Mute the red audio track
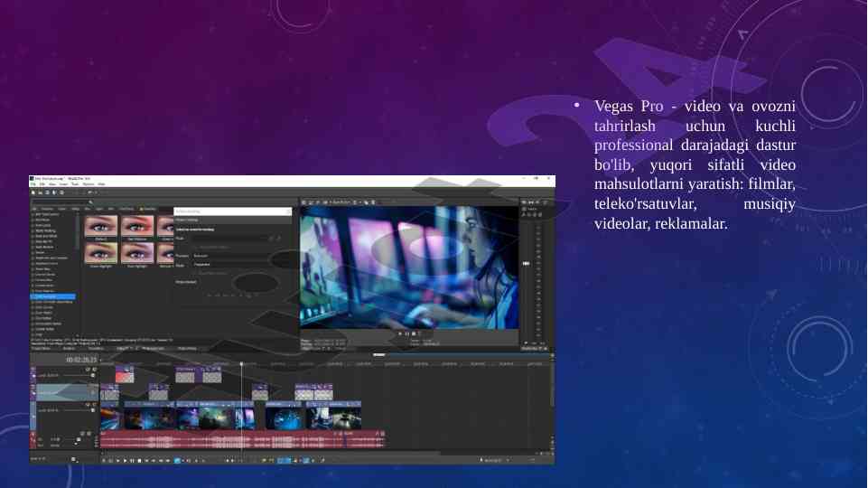Screen dimensions: 868x488 click(x=82, y=434)
